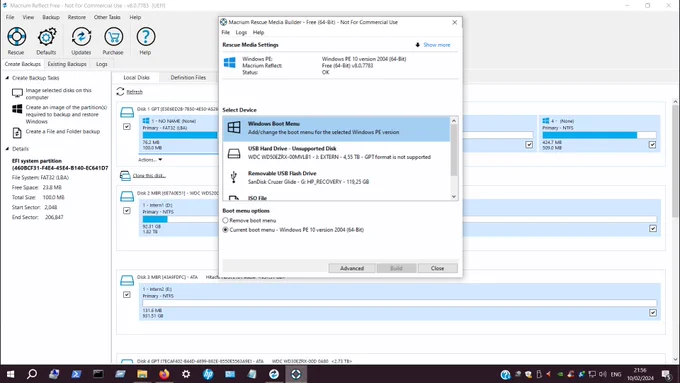Open File menu in main window
The image size is (680, 383).
(x=10, y=17)
